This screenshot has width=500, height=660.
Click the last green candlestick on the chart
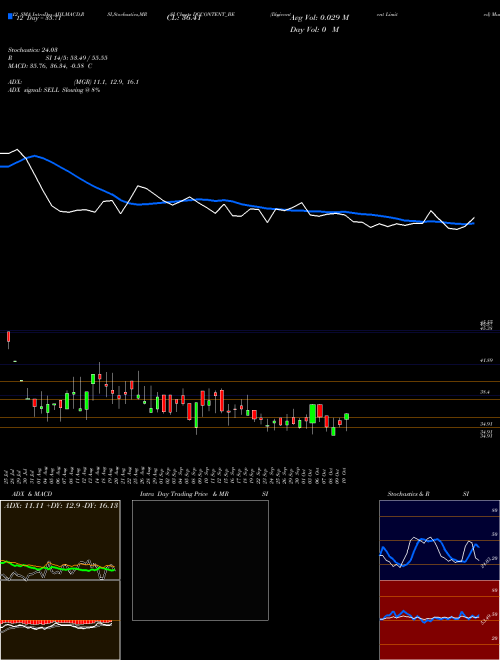pos(346,417)
